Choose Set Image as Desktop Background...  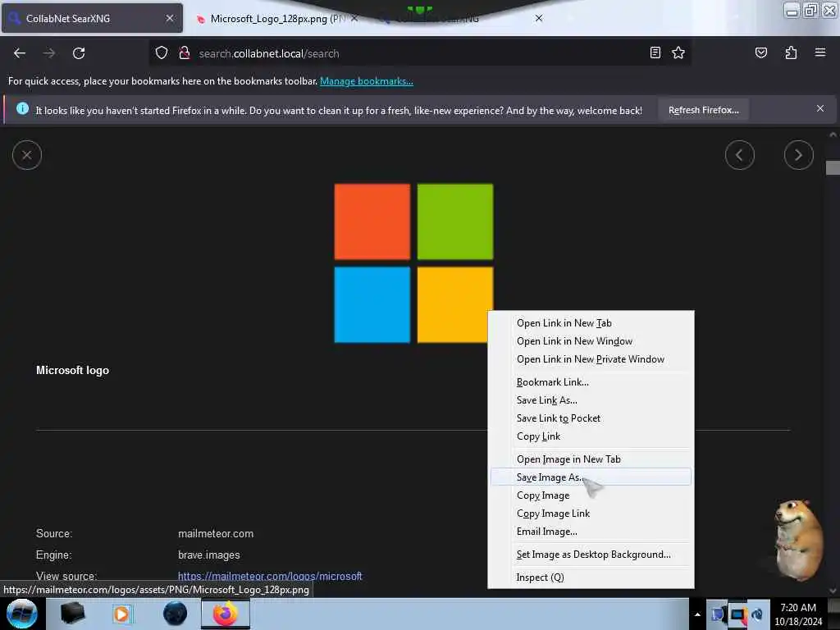(591, 555)
